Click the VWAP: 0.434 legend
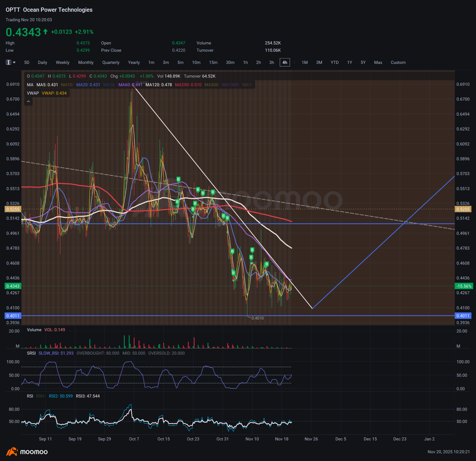This screenshot has width=476, height=461. pyautogui.click(x=54, y=93)
